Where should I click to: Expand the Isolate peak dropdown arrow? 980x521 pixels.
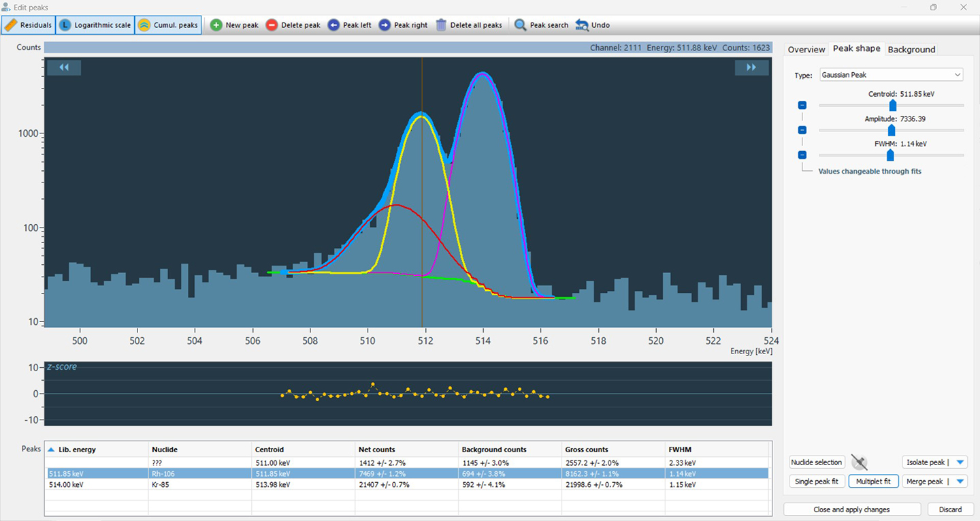(x=960, y=462)
